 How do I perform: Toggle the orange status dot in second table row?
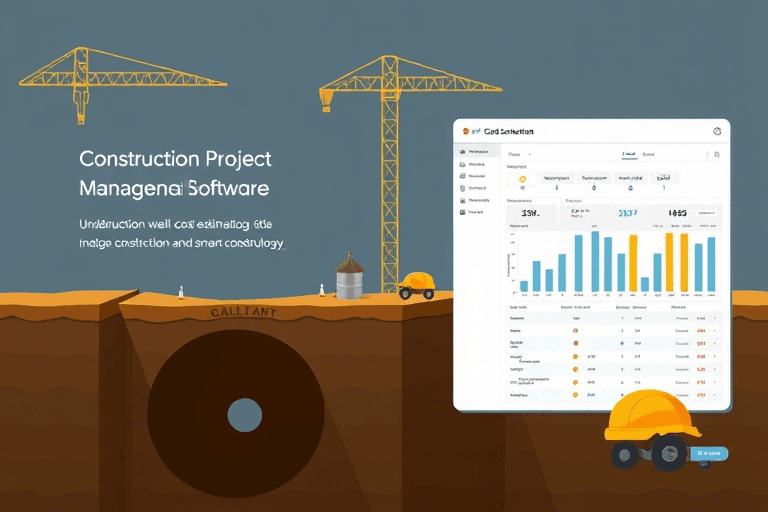(576, 329)
